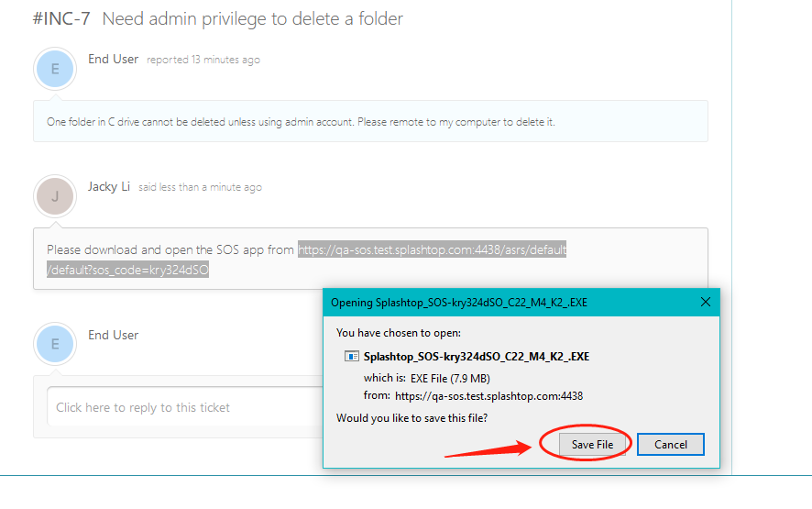Click the #INC-7 ticket number
812x509 pixels.
pyautogui.click(x=61, y=19)
